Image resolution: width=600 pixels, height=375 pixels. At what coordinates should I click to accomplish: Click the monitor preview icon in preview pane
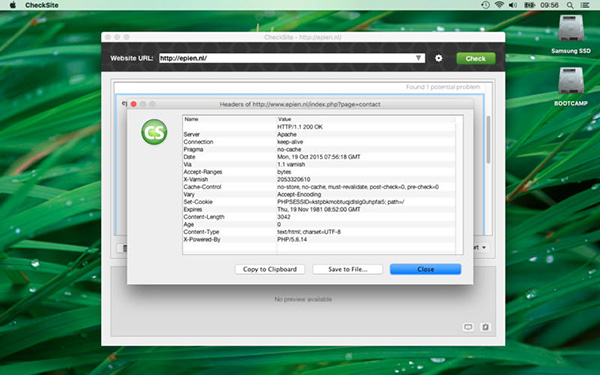coord(468,327)
